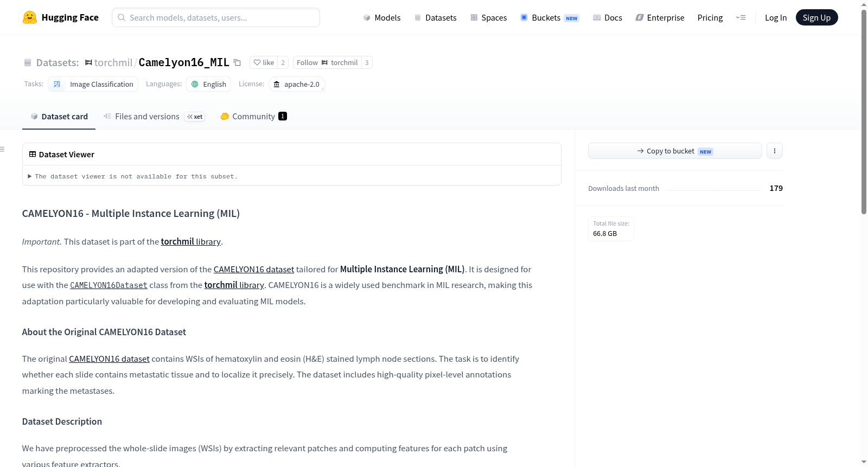Click the Sign Up button

(816, 17)
